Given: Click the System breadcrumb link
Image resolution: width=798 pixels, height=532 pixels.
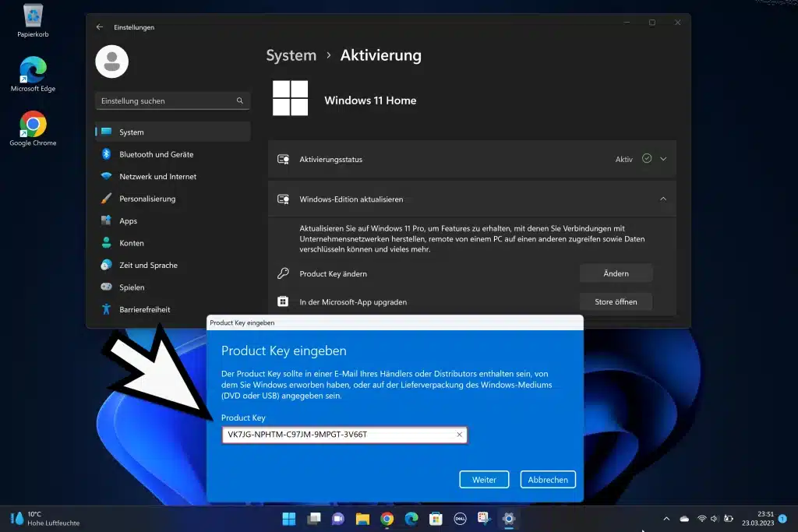Looking at the screenshot, I should tap(291, 55).
